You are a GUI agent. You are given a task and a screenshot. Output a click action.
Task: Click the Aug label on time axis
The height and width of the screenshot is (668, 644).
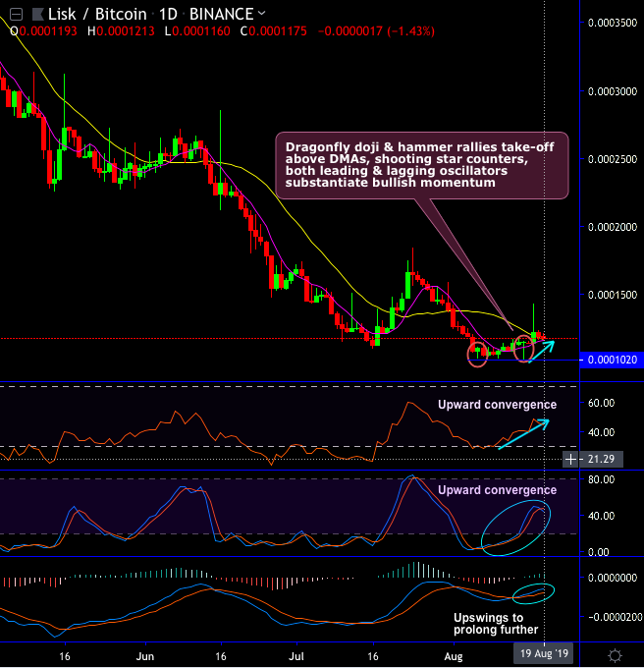click(454, 656)
